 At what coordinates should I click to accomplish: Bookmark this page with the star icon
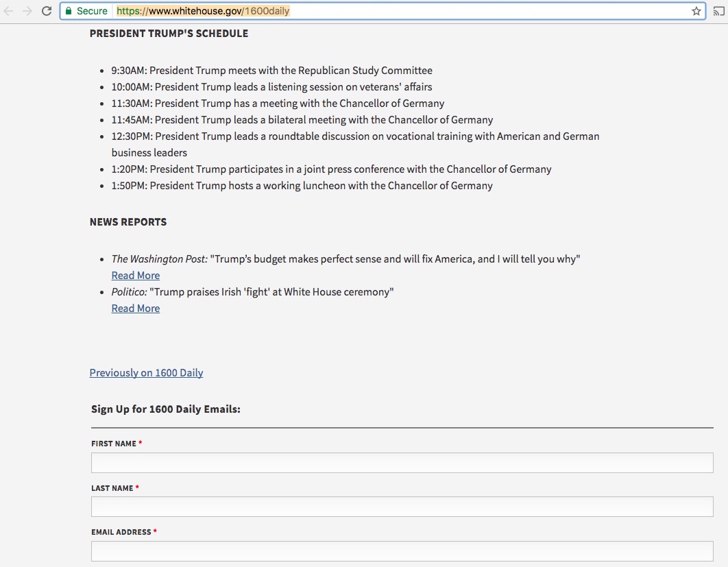pos(696,11)
